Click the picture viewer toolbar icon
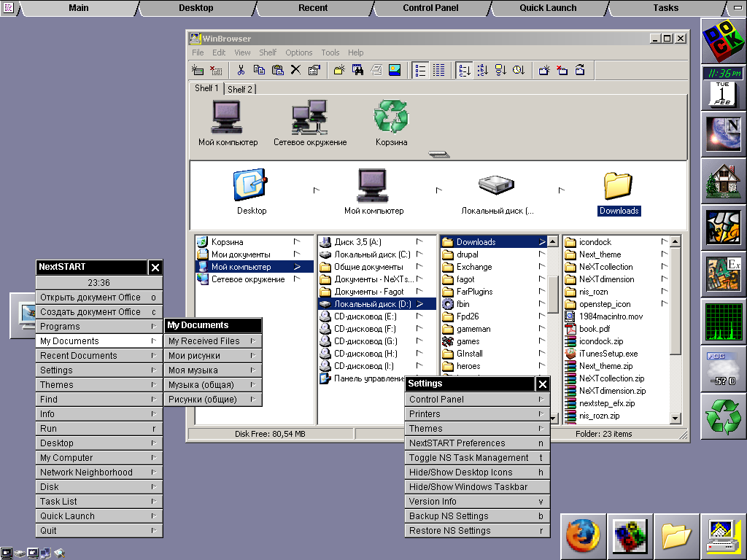The height and width of the screenshot is (560, 747). coord(395,71)
